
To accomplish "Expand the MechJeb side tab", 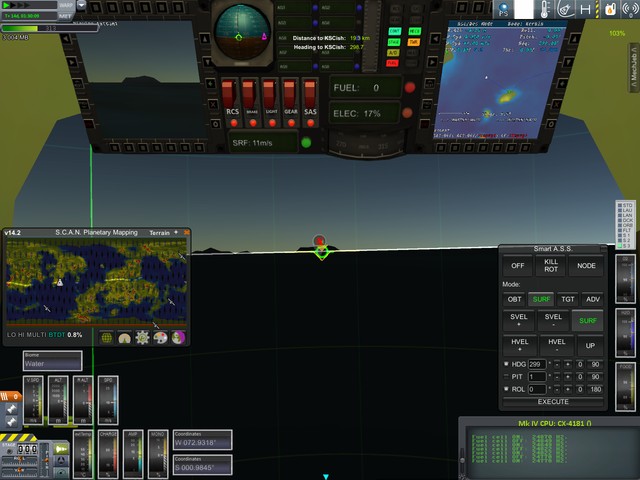I will (633, 68).
